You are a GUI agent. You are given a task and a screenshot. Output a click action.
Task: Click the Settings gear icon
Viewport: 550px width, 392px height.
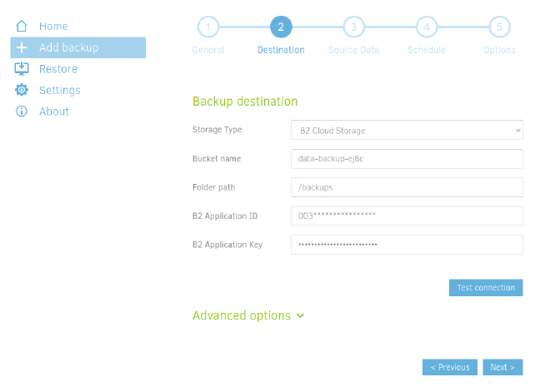tap(22, 91)
